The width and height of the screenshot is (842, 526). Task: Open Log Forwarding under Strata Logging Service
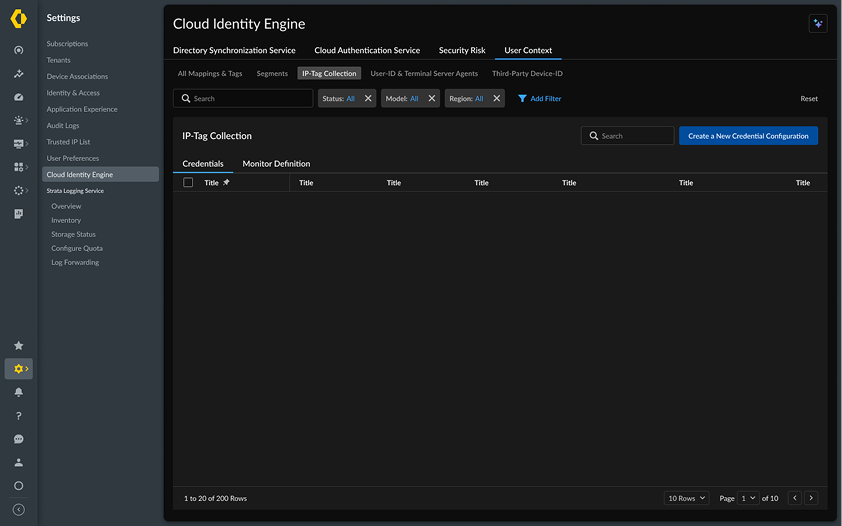75,262
